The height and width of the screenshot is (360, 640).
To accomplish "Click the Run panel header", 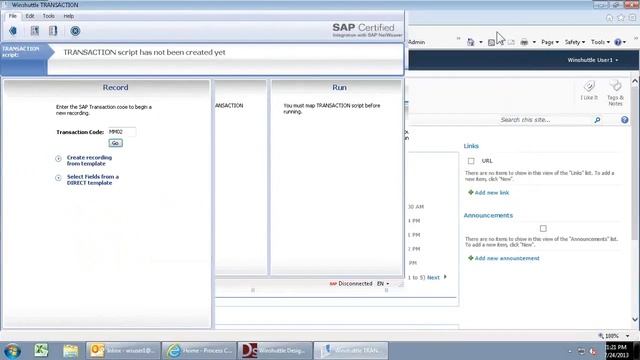I will point(339,87).
